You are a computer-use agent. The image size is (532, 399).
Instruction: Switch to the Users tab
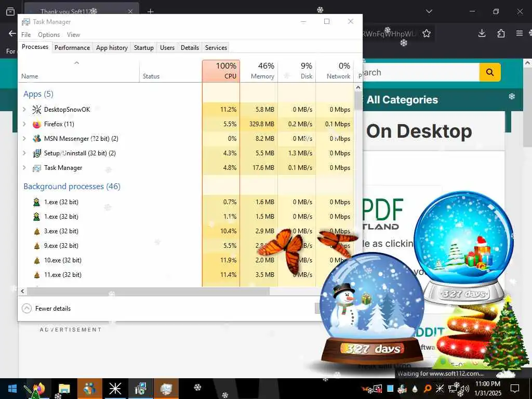coord(167,47)
